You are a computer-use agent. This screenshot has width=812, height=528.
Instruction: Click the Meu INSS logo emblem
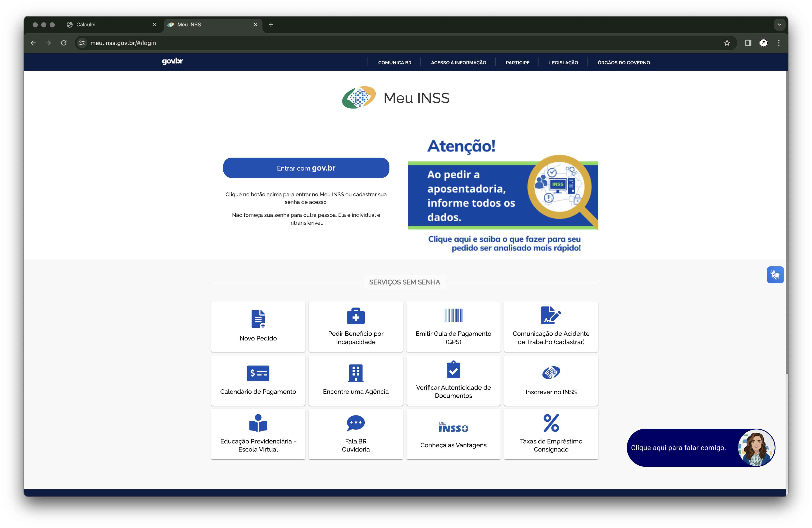tap(359, 97)
